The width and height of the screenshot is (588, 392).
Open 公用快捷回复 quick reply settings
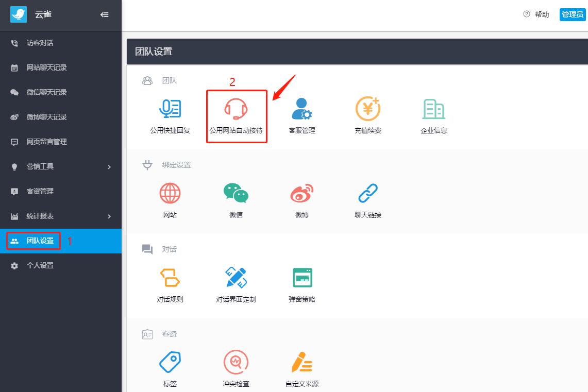pyautogui.click(x=170, y=109)
